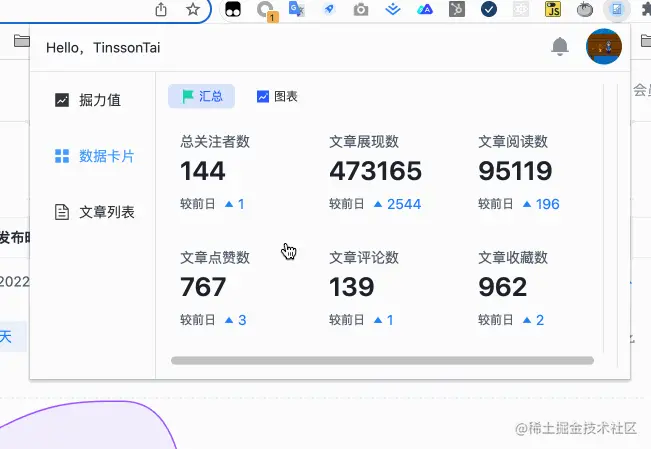Select 数据卡片 sidebar item
This screenshot has width=651, height=449.
point(95,156)
